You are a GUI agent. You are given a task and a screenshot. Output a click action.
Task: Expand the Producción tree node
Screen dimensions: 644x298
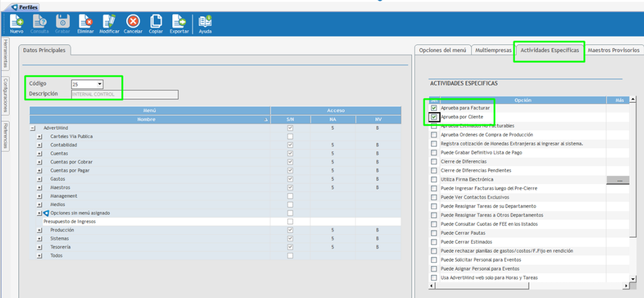(x=39, y=230)
